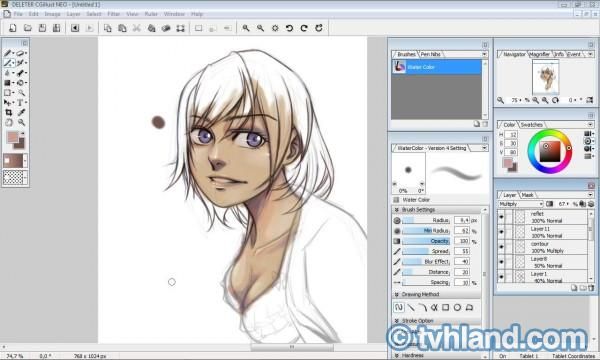Click the Opacity slider in Brush Settings
Viewport: 600px width, 360px height.
pyautogui.click(x=426, y=241)
